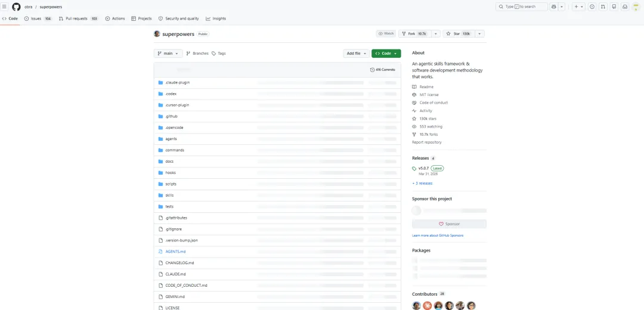
Task: Open the hooks folder
Action: 171,173
